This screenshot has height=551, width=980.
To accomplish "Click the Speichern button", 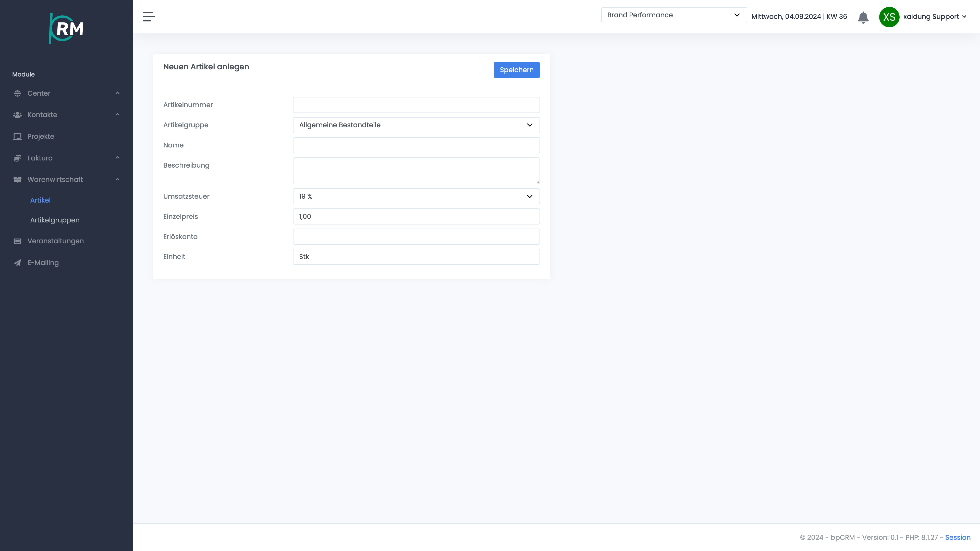I will point(517,70).
